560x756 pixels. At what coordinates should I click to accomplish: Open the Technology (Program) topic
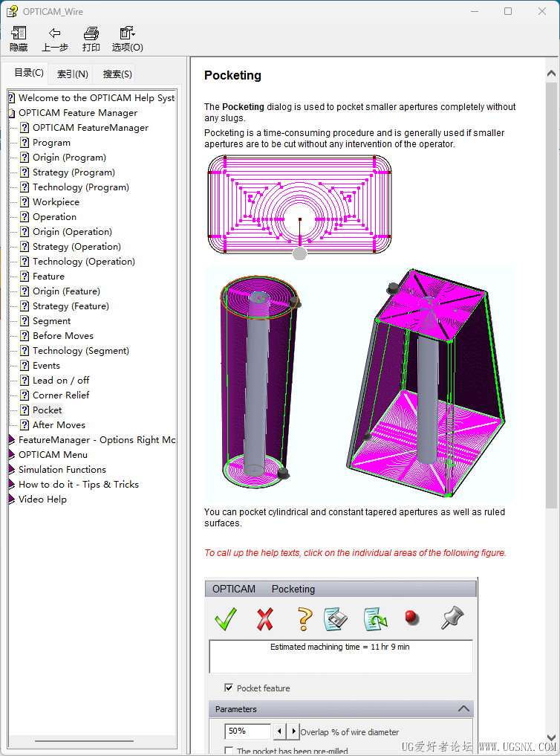[81, 187]
